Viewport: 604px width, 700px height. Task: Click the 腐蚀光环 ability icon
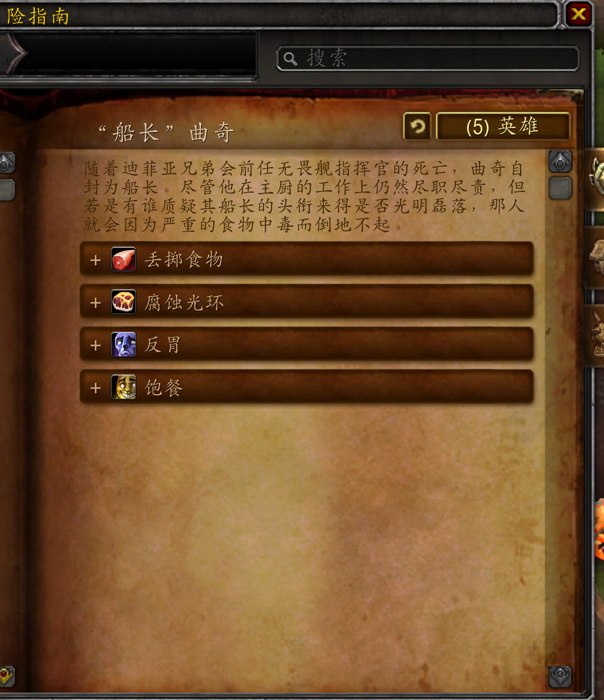coord(123,302)
